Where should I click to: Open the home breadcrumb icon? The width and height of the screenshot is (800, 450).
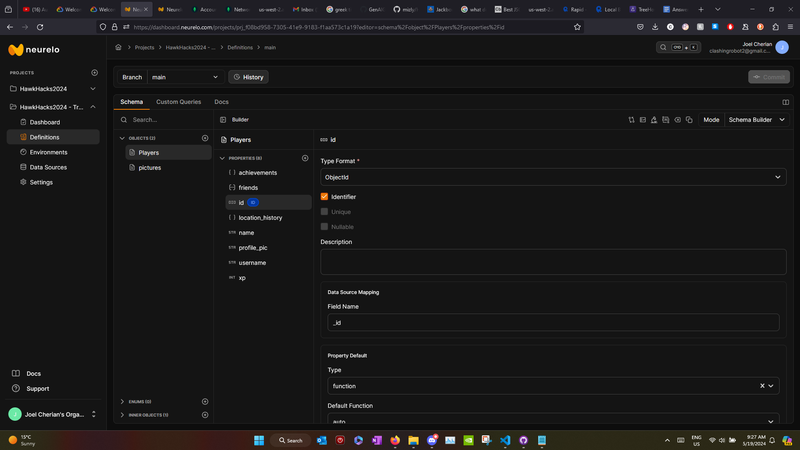[x=118, y=47]
